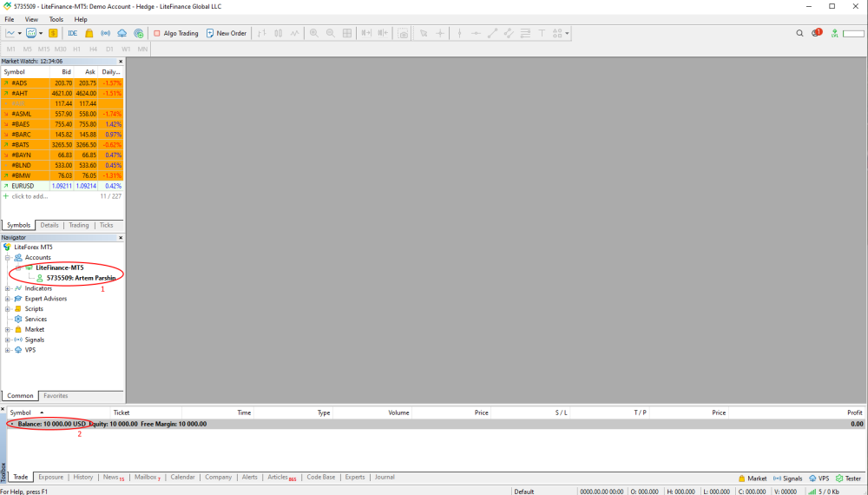Viewport: 868px width, 495px height.
Task: Close the Market Watch panel
Action: pos(121,62)
